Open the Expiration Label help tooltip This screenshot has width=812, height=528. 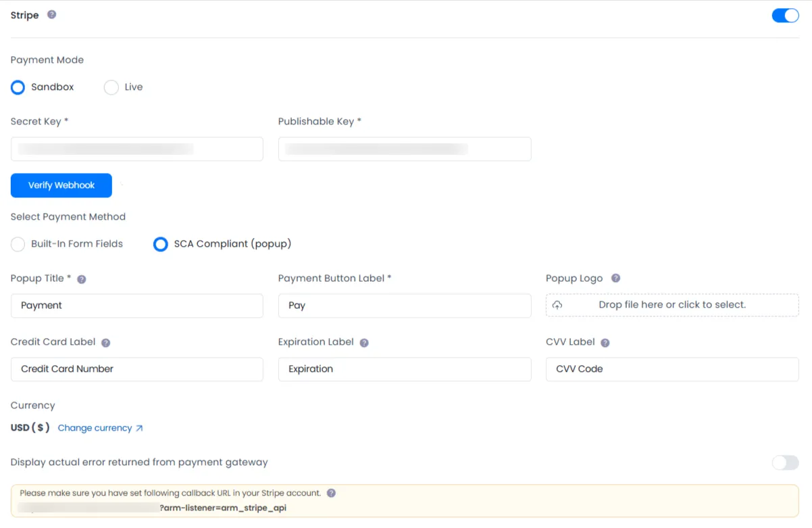point(364,343)
